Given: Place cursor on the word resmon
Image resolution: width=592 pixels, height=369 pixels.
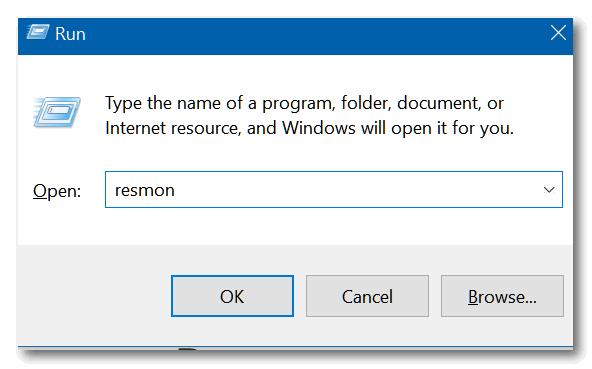Looking at the screenshot, I should (x=145, y=190).
